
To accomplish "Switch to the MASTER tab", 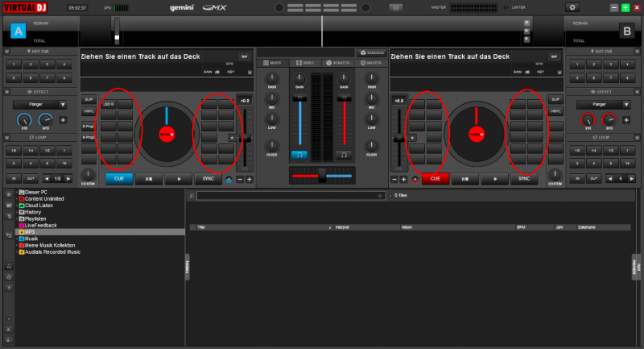I will coord(371,63).
